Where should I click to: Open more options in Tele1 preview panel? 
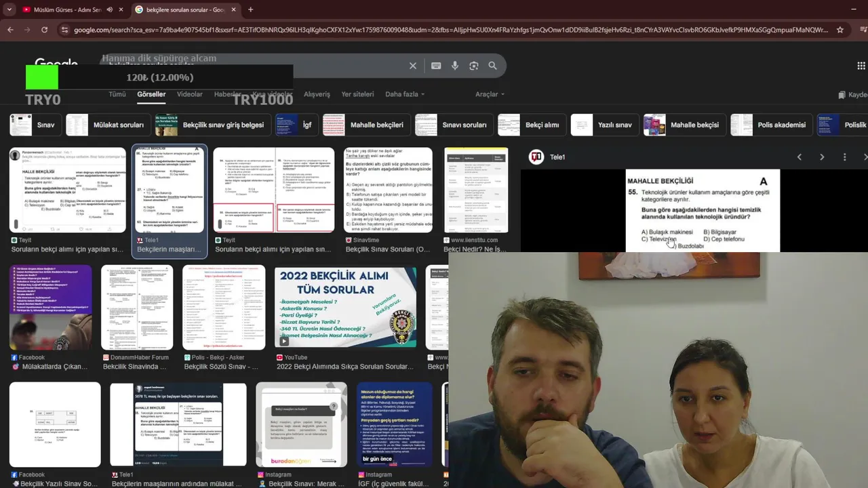[844, 157]
